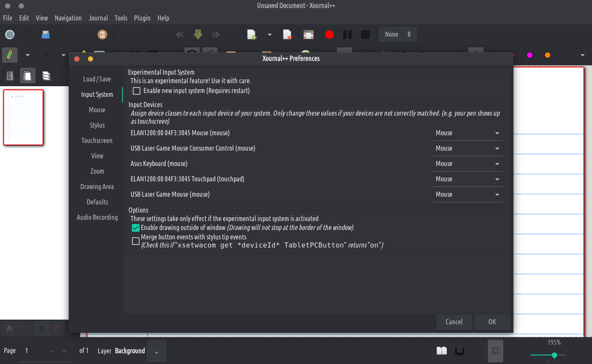Toggle fullscreen icon in top toolbar
The width and height of the screenshot is (592, 364).
(x=309, y=35)
